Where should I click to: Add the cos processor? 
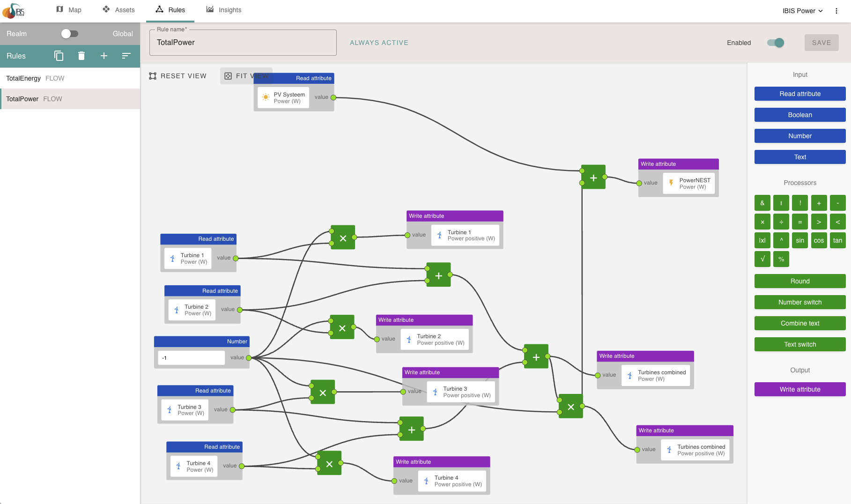(819, 240)
